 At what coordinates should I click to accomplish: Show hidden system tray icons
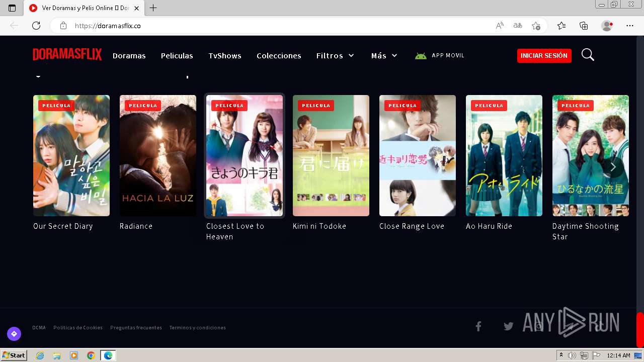point(561,355)
